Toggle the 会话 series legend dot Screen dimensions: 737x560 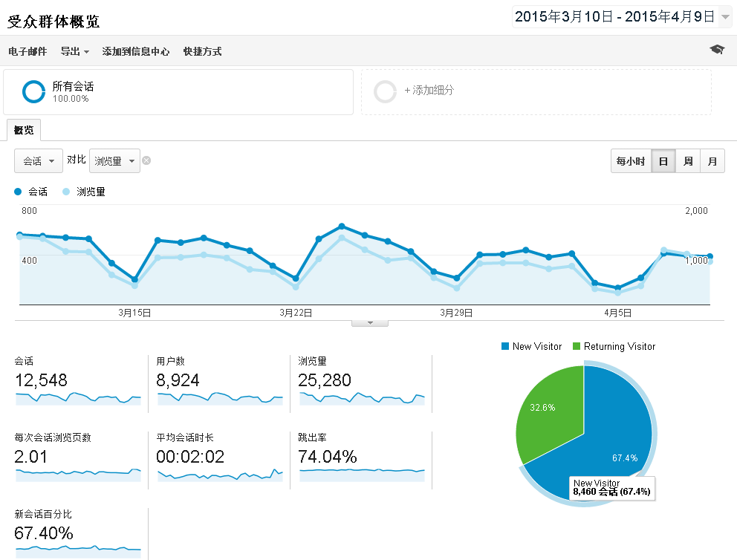tap(17, 192)
